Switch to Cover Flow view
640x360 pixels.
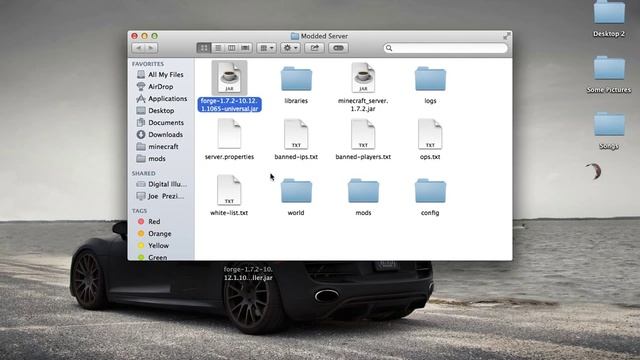(x=245, y=48)
